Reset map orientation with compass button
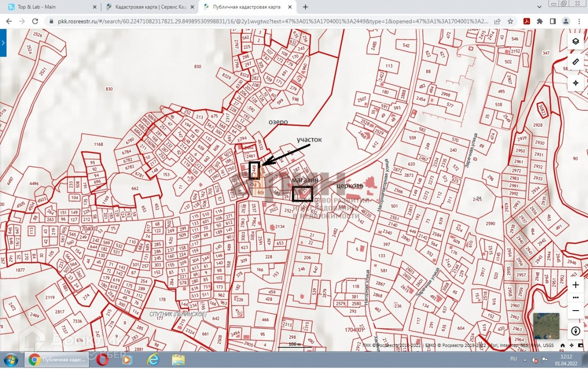 [575, 331]
